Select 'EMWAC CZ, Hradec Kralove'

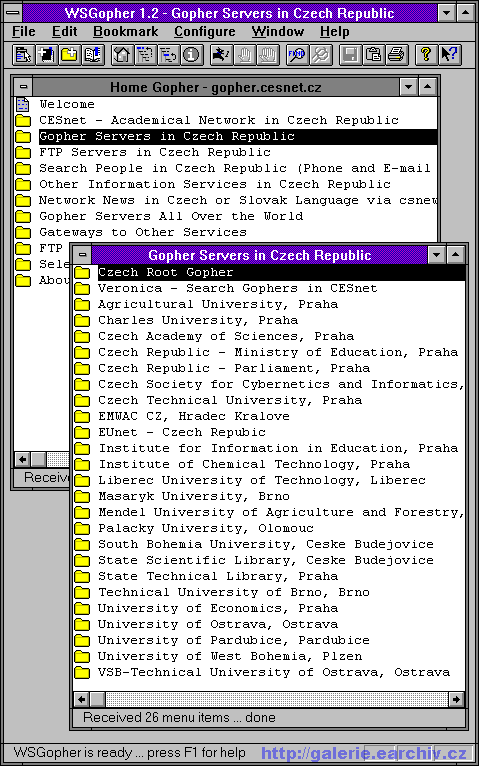[194, 417]
